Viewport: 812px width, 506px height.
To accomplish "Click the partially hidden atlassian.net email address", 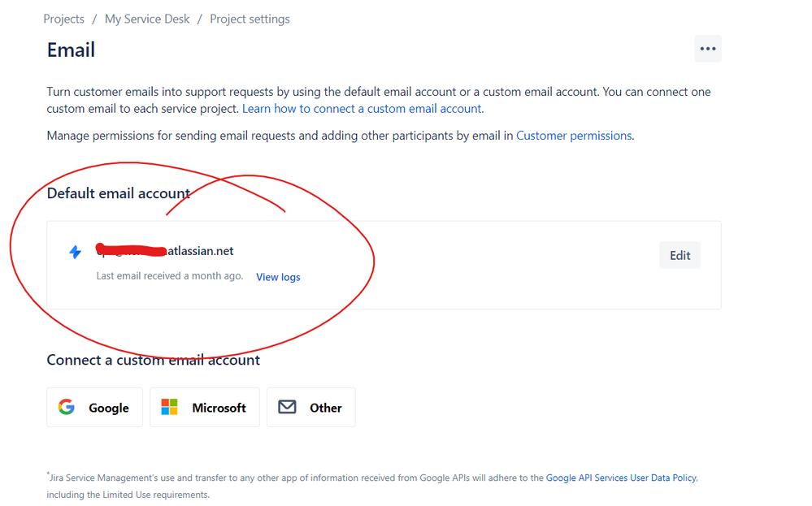I will point(165,251).
